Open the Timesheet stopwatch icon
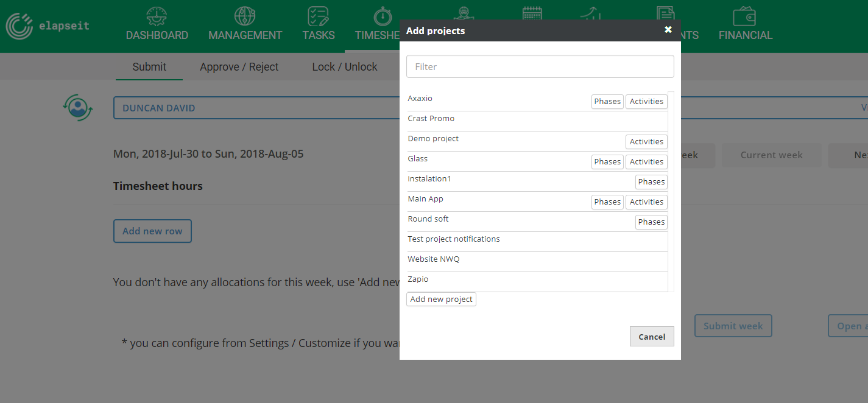This screenshot has width=868, height=403. pyautogui.click(x=384, y=16)
